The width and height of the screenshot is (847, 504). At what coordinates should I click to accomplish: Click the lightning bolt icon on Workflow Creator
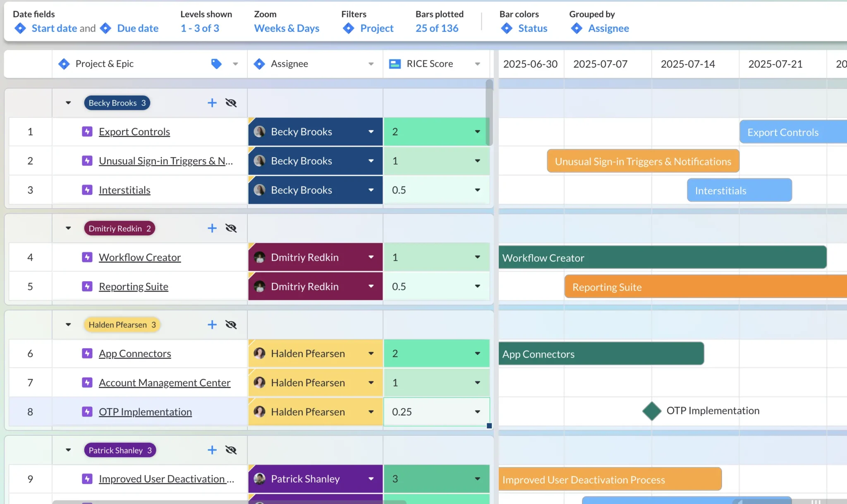tap(87, 257)
